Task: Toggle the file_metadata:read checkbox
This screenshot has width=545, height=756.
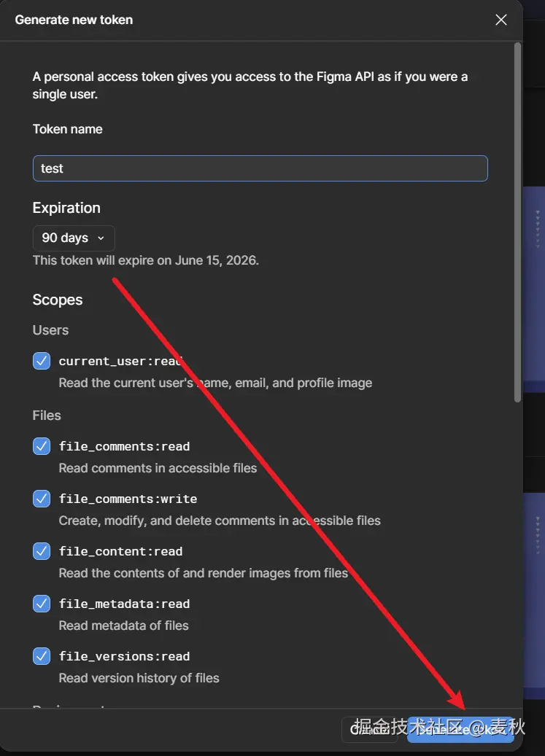Action: 42,604
